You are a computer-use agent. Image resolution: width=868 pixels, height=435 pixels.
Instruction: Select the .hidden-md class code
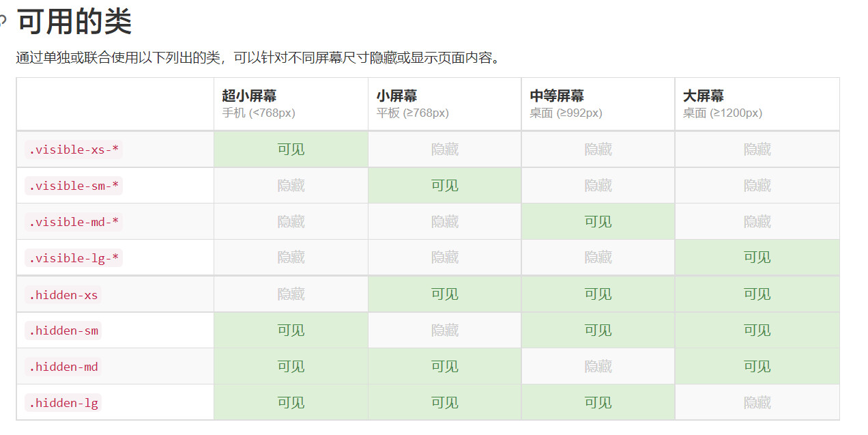[x=63, y=367]
